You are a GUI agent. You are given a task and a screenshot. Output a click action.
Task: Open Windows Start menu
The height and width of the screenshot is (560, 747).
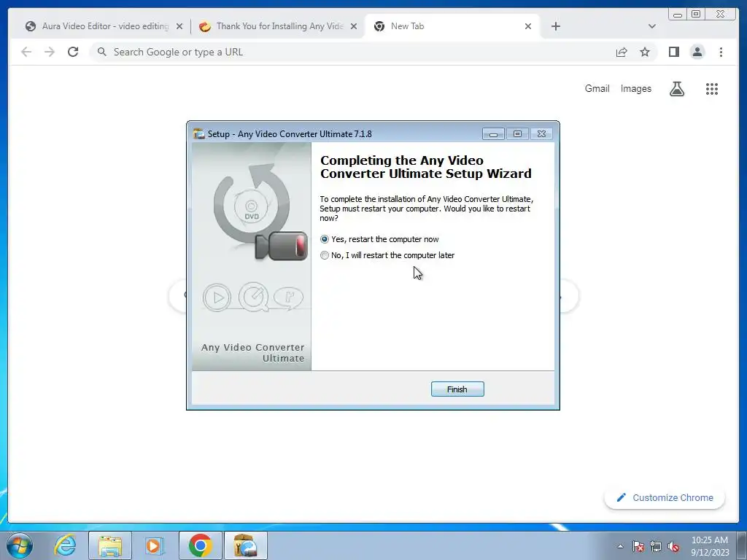point(20,545)
